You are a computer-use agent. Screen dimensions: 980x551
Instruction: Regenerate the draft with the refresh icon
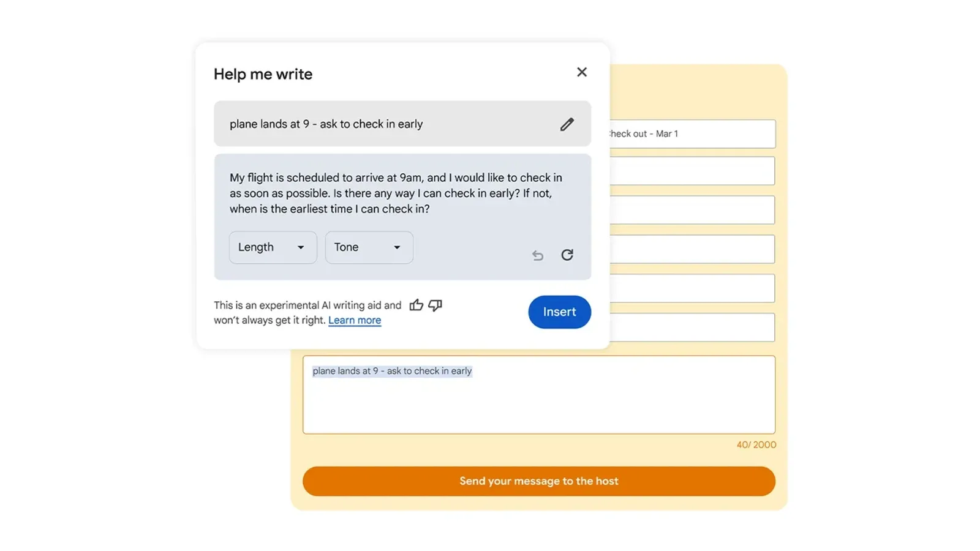[567, 255]
